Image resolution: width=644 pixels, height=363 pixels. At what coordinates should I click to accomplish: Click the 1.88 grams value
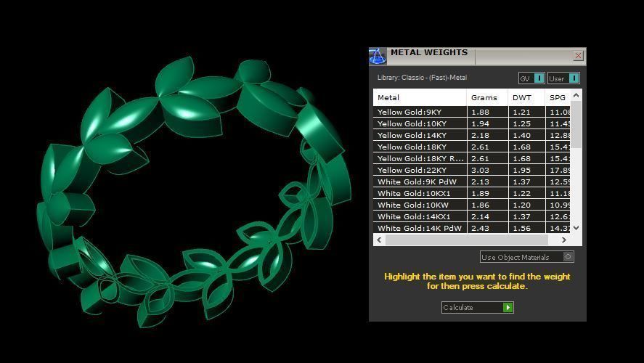point(480,112)
